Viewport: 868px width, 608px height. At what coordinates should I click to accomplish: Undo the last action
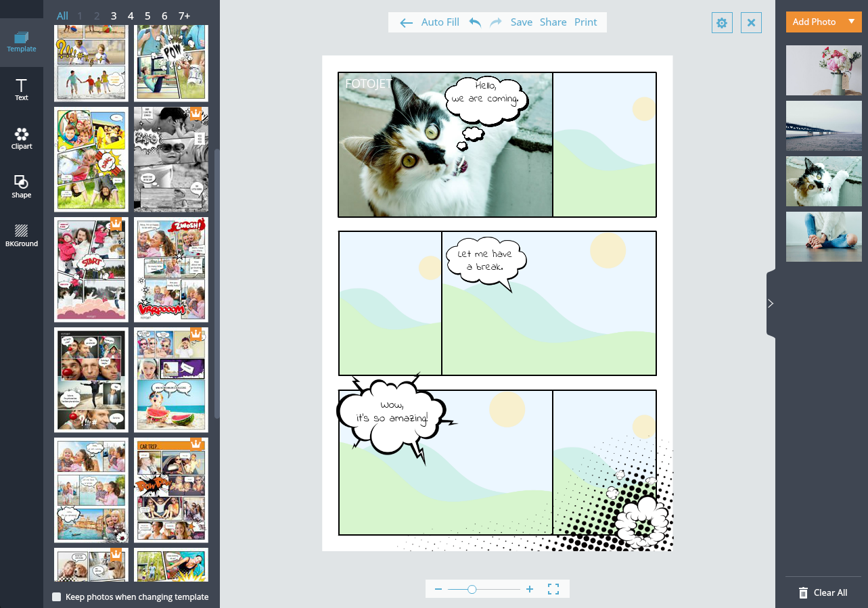(x=476, y=22)
